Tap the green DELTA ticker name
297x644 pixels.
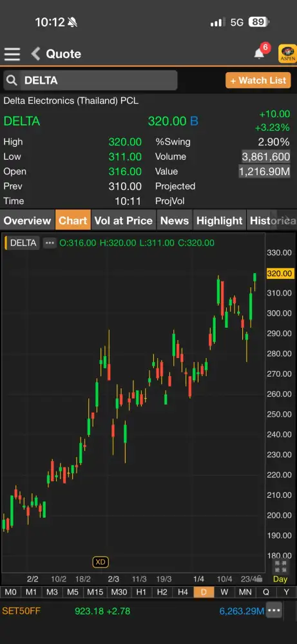22,121
